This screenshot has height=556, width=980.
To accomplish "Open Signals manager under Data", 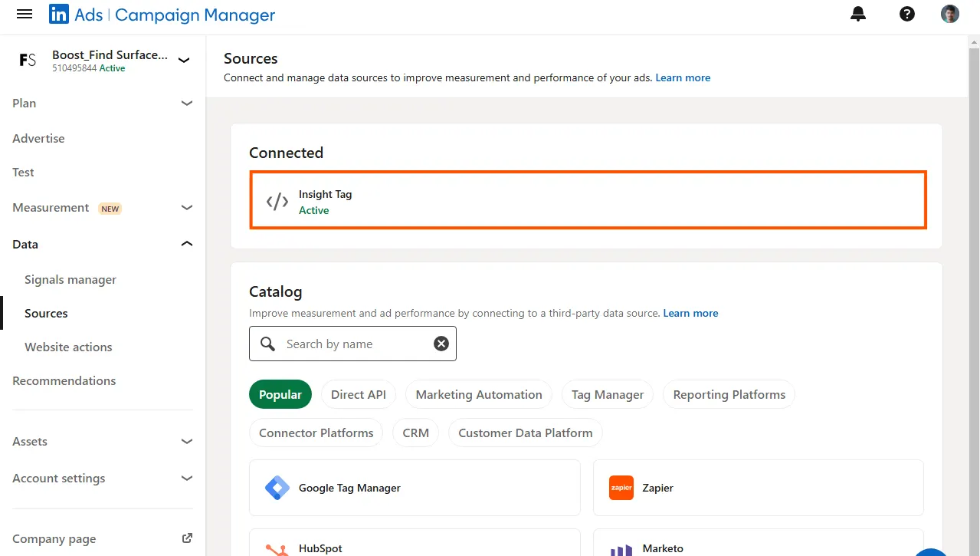I will [x=70, y=279].
